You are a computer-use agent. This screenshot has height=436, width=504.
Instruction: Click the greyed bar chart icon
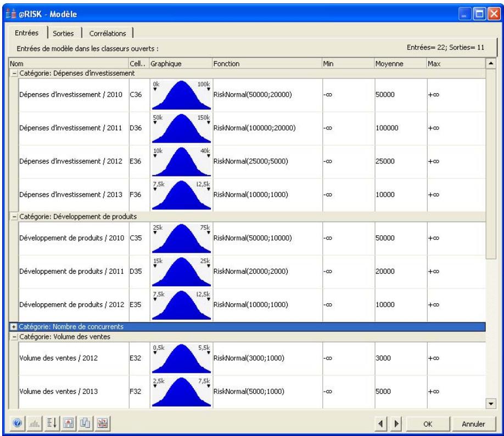pyautogui.click(x=35, y=424)
